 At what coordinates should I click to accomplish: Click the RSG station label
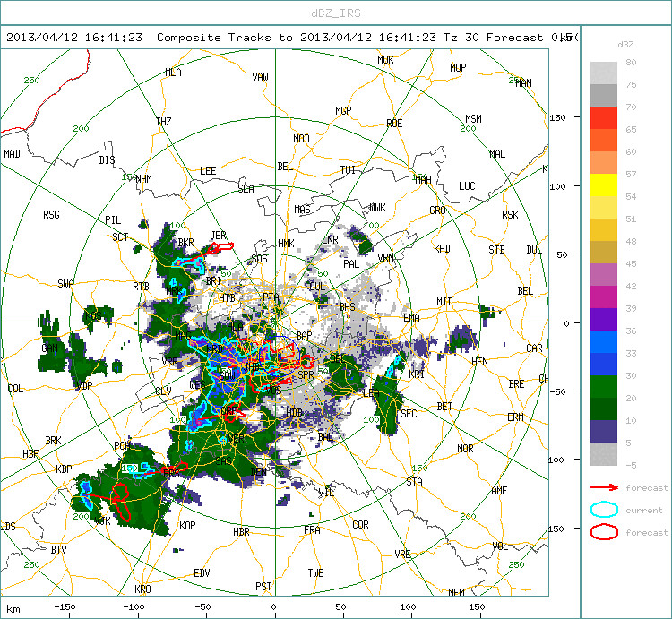coord(51,215)
